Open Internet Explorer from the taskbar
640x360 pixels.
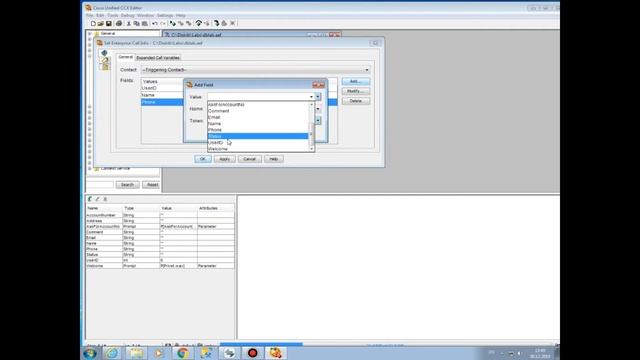[112, 353]
